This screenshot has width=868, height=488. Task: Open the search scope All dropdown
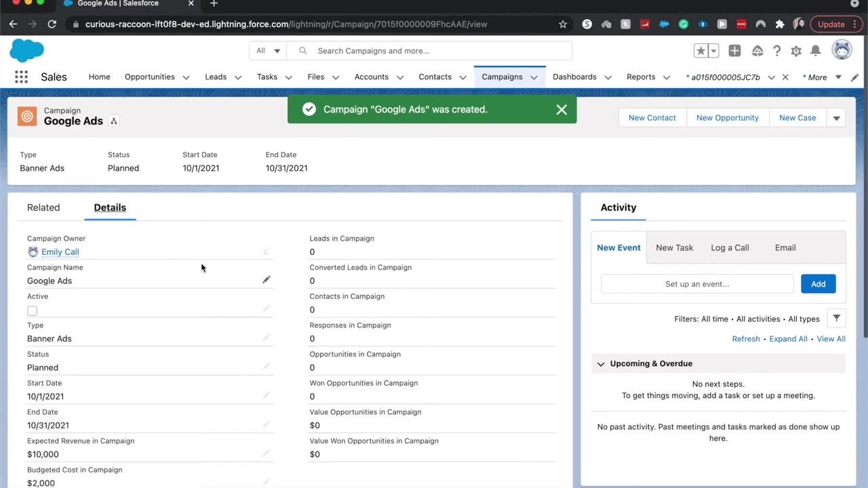[x=269, y=51]
